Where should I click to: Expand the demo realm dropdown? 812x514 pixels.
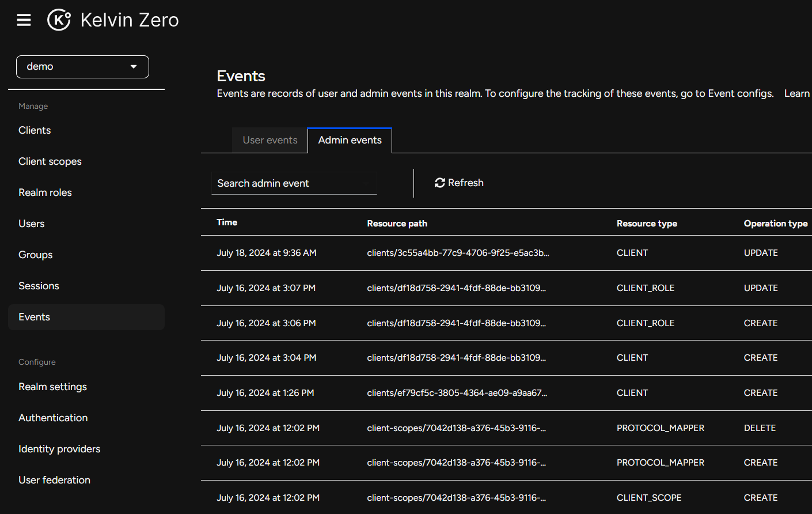(x=82, y=67)
